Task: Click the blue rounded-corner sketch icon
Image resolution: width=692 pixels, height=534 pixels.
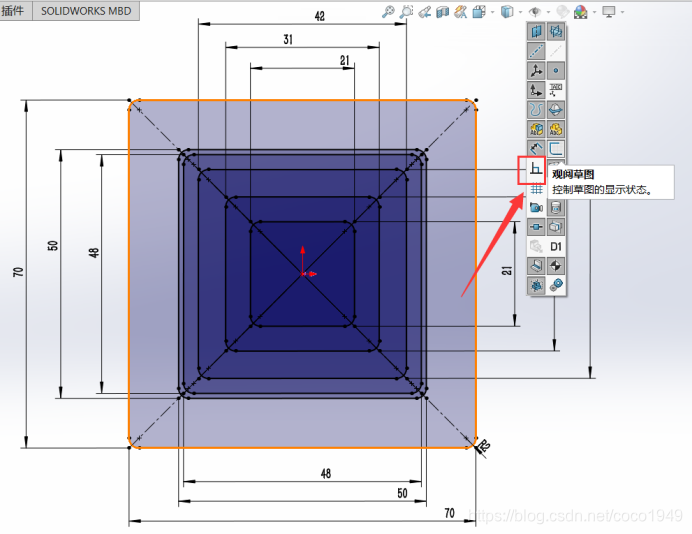Action: 556,148
